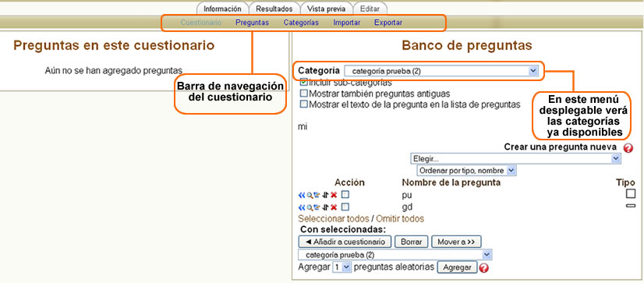Go to Preguntas in navigation bar
The height and width of the screenshot is (283, 644).
(252, 23)
